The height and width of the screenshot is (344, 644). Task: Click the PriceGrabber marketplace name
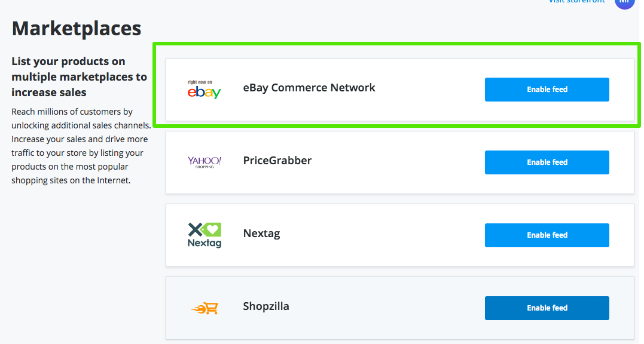coord(277,161)
